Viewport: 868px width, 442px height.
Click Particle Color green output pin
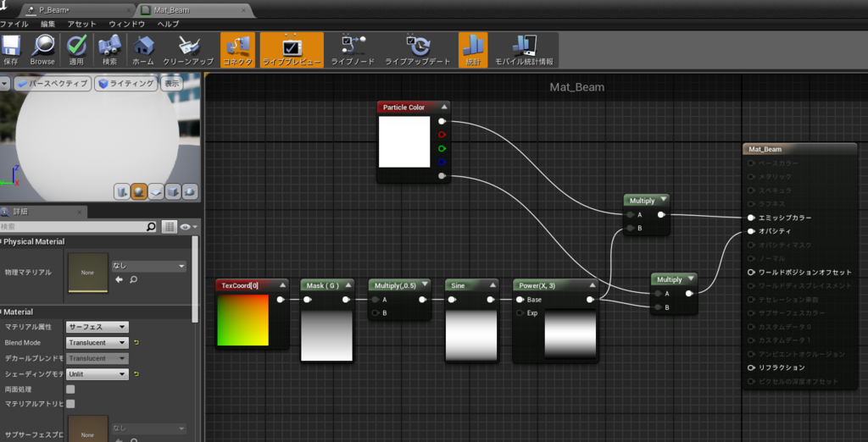(442, 149)
